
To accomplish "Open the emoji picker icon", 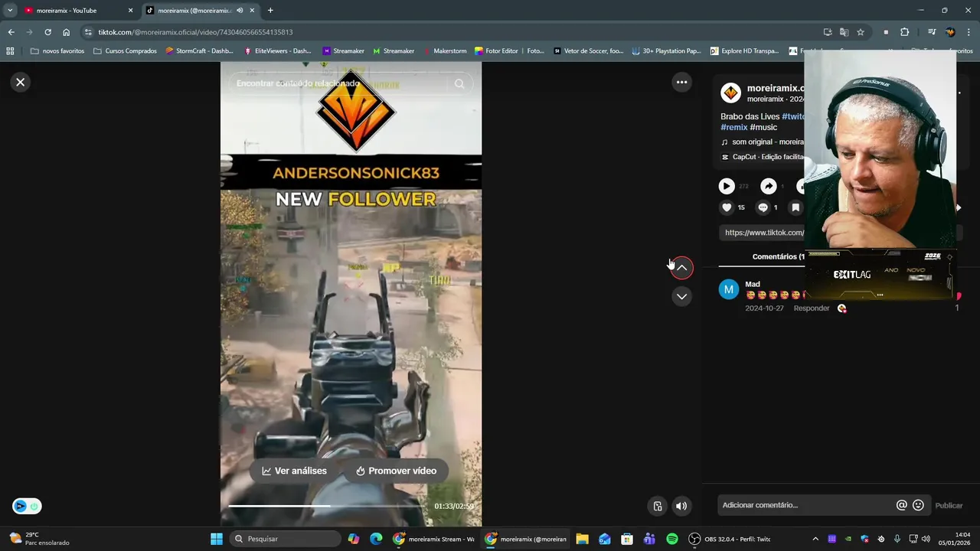I will tap(918, 505).
